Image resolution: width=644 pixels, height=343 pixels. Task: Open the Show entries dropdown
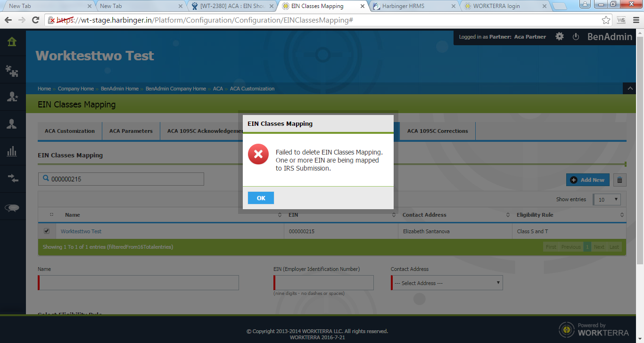[x=607, y=199]
